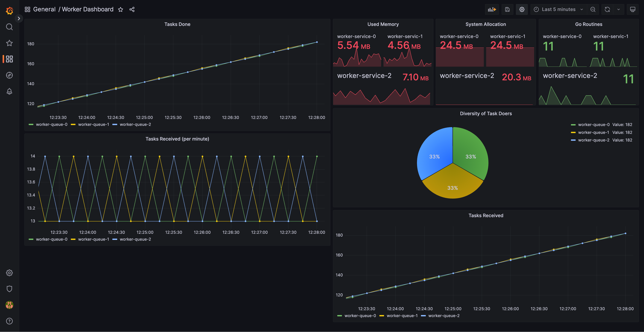Open the Alerting bell icon

(x=9, y=92)
